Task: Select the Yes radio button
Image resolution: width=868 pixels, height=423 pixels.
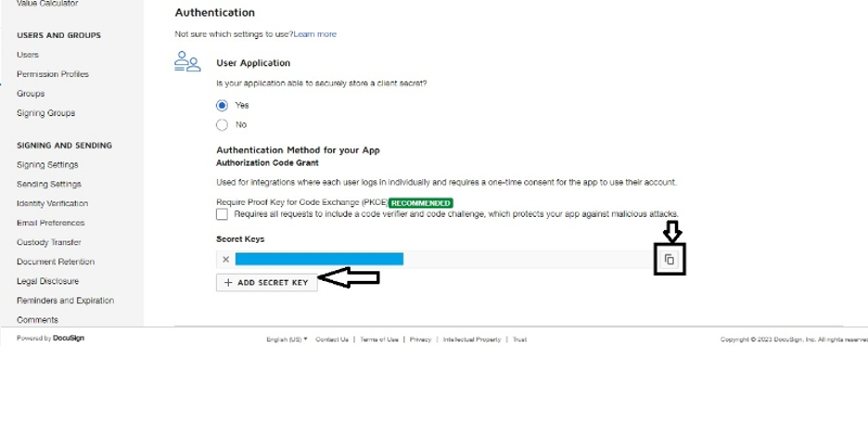Action: 222,105
